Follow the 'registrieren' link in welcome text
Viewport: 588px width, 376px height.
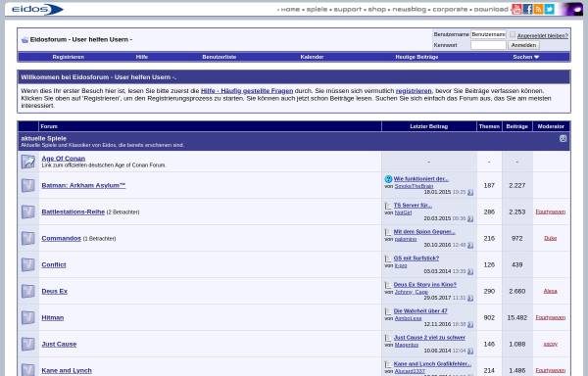click(x=414, y=91)
